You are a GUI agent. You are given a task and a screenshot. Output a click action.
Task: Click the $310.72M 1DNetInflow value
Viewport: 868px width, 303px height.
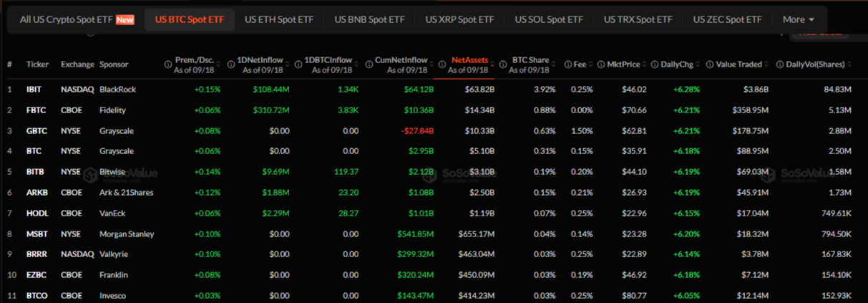271,110
